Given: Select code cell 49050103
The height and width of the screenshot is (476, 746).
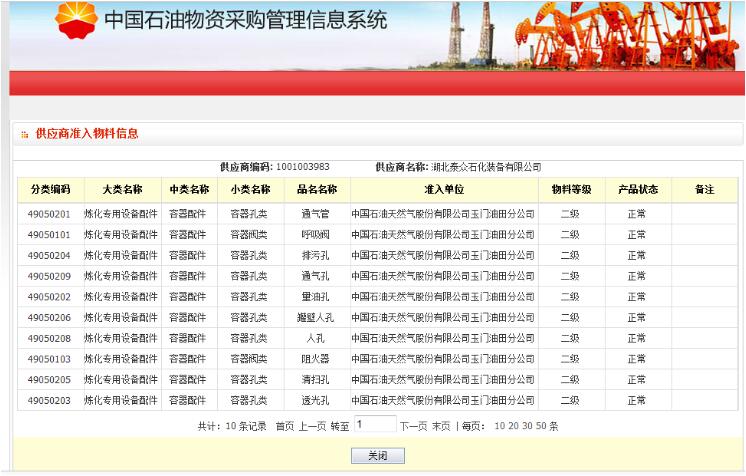Looking at the screenshot, I should coord(49,359).
